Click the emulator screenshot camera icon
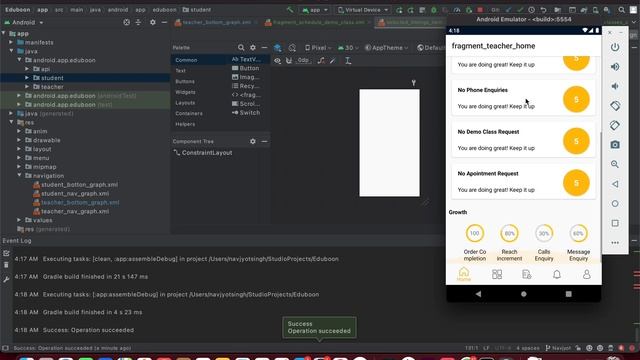 [x=615, y=144]
